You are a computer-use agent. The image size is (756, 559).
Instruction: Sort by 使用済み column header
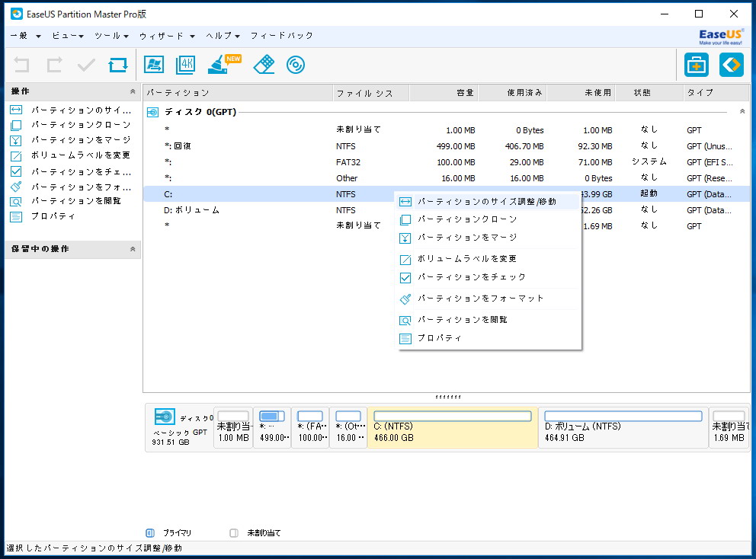coord(513,92)
